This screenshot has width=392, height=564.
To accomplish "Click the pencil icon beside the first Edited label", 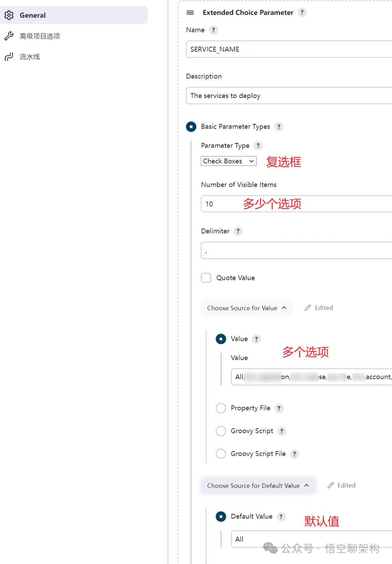I will pos(308,307).
